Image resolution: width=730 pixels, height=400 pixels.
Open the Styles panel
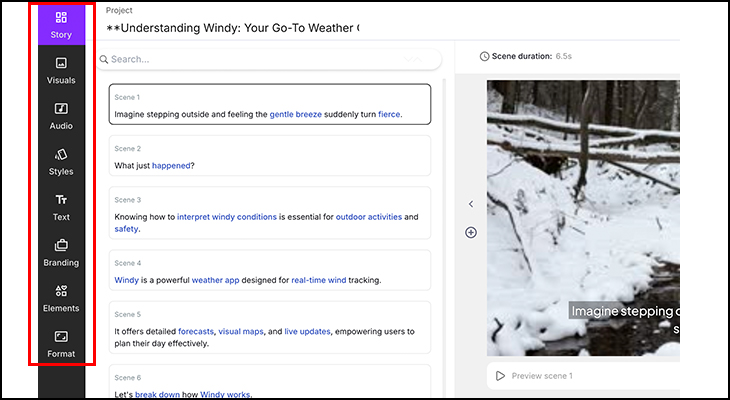[61, 161]
